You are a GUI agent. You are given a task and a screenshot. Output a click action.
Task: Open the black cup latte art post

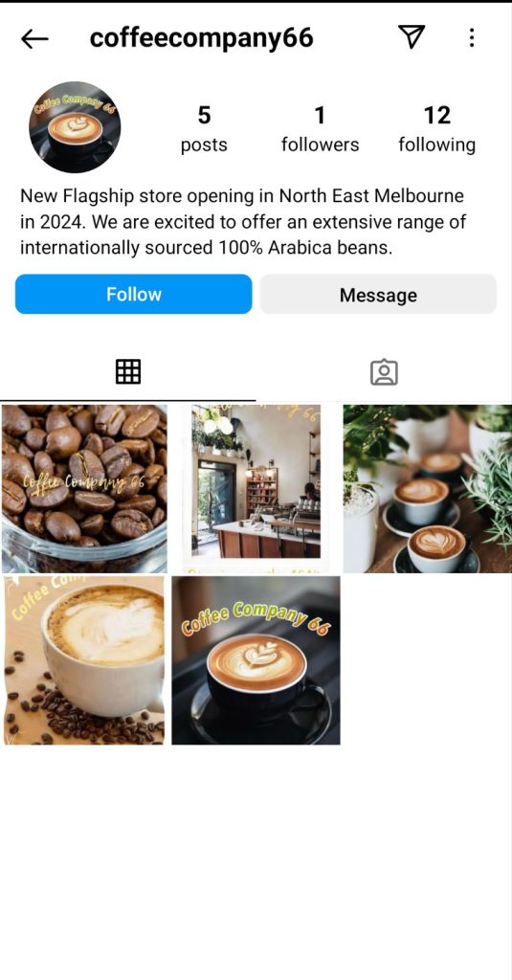click(x=256, y=660)
